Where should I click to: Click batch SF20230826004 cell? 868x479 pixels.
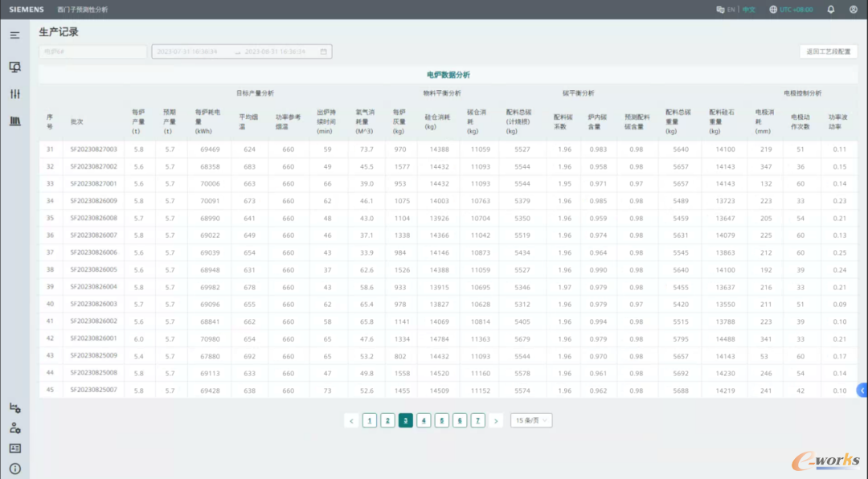(93, 287)
